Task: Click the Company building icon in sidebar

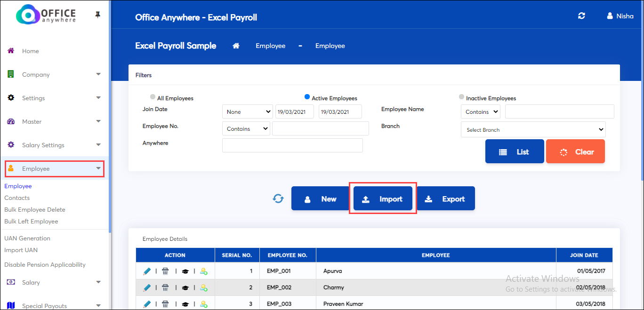Action: pos(10,74)
